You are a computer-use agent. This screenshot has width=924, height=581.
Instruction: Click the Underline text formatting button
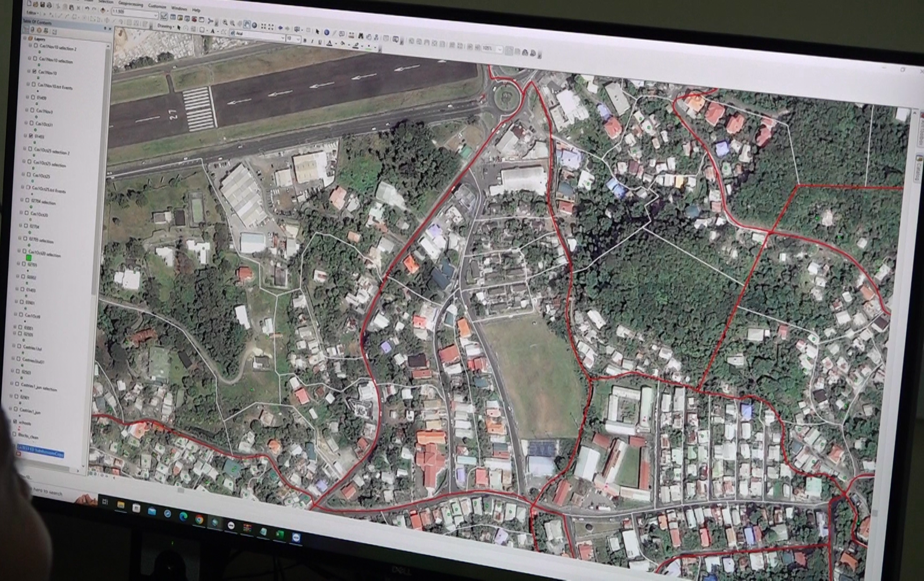[320, 42]
